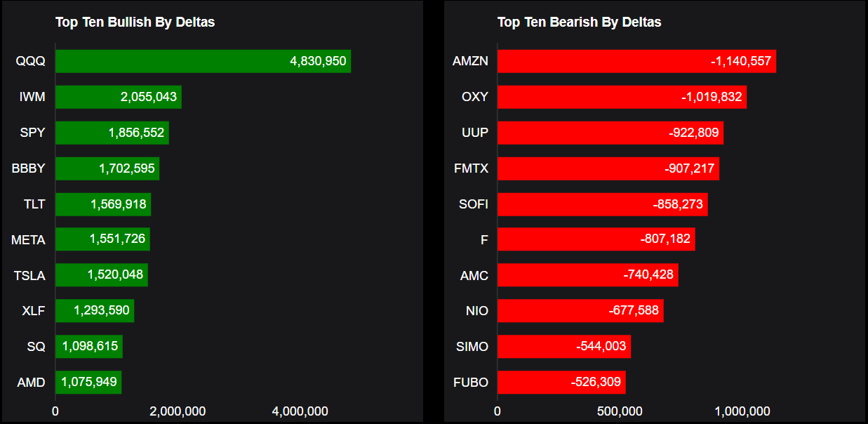The width and height of the screenshot is (868, 424).
Task: Select the FUBO bearish bar
Action: click(x=561, y=383)
